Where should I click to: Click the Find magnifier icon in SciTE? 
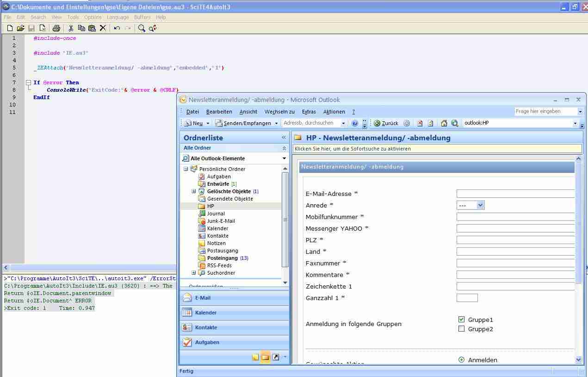[x=142, y=28]
